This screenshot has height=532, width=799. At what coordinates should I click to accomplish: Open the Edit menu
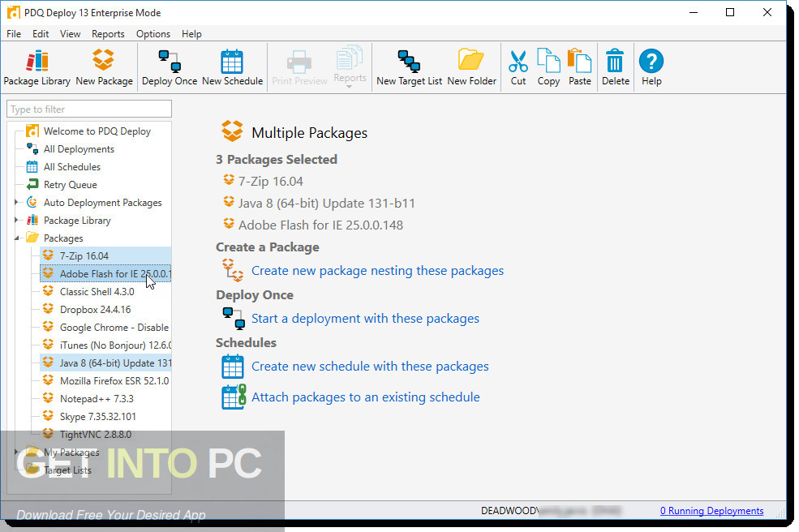(x=41, y=33)
